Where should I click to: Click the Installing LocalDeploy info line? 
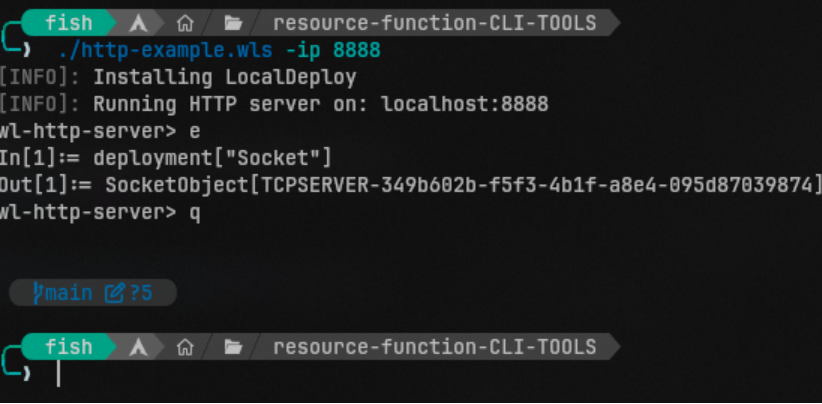point(224,76)
